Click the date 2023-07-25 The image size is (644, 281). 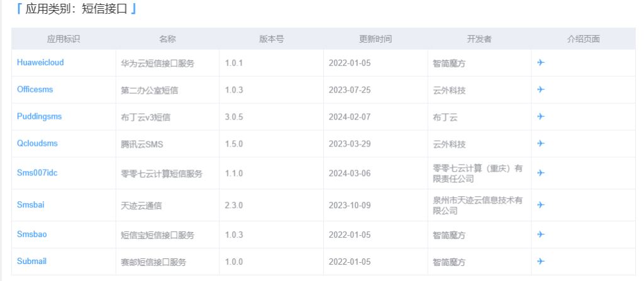tap(350, 91)
